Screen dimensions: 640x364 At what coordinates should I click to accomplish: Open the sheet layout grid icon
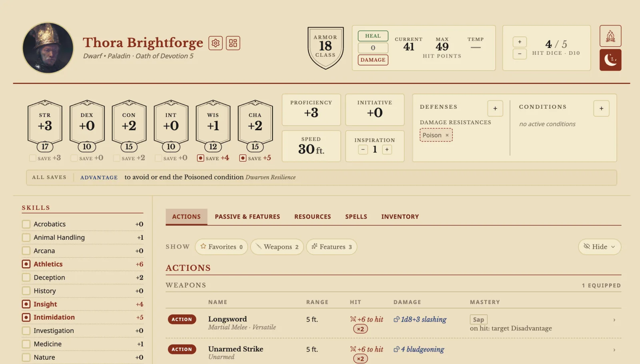coord(233,43)
